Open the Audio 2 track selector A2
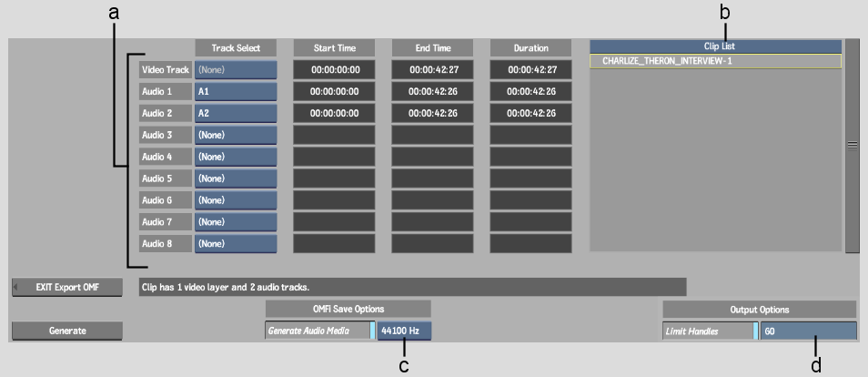 (x=236, y=113)
